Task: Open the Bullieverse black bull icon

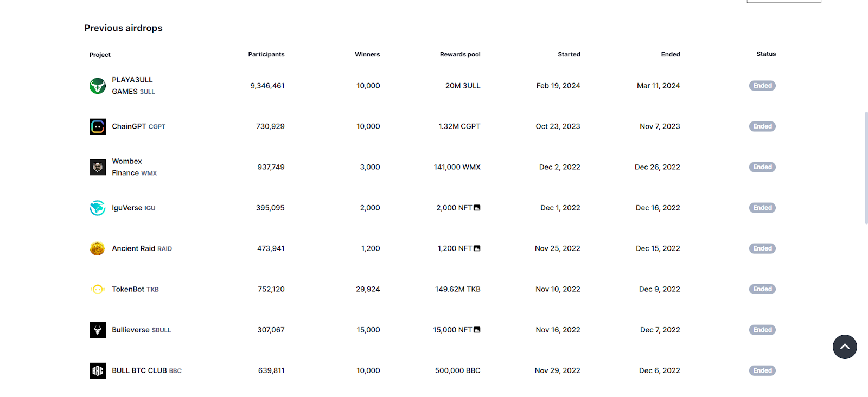Action: pos(98,330)
